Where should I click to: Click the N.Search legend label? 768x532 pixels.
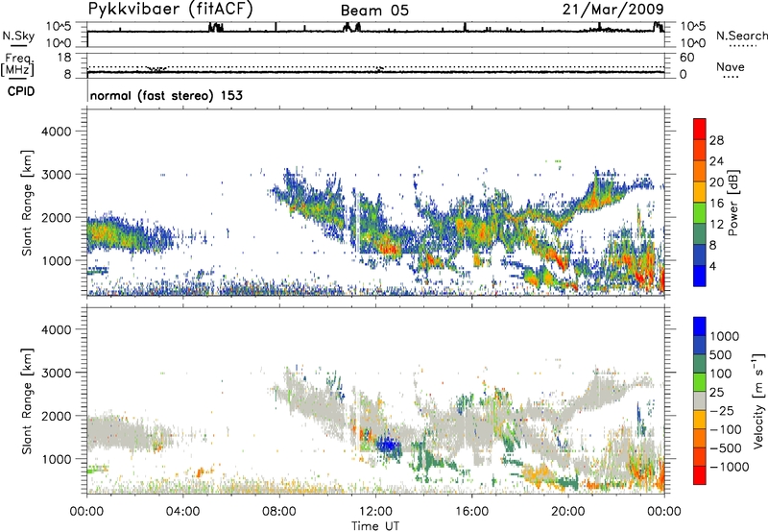(x=741, y=36)
